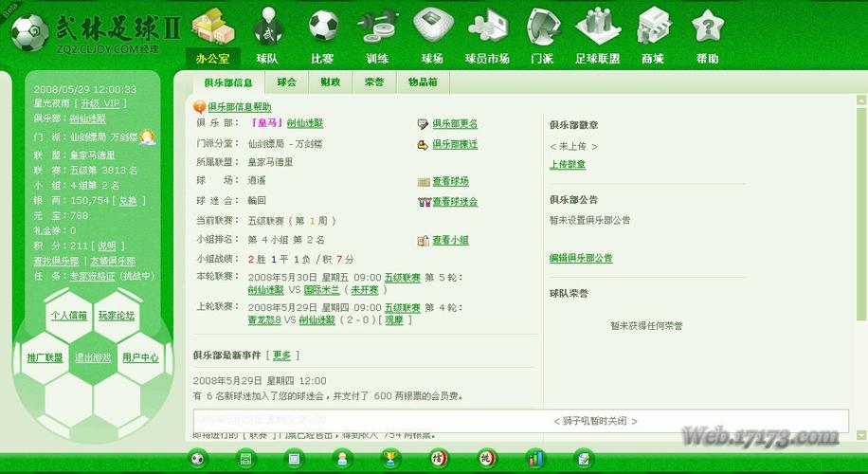The image size is (868, 474).
Task: Click the notepad edit icon in bottom bar
Action: (x=584, y=459)
